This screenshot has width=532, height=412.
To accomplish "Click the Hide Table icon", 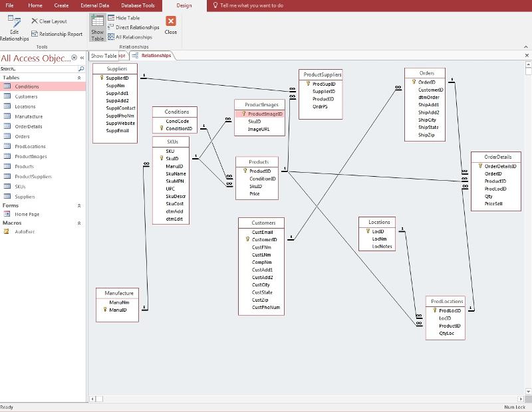I will (x=111, y=18).
